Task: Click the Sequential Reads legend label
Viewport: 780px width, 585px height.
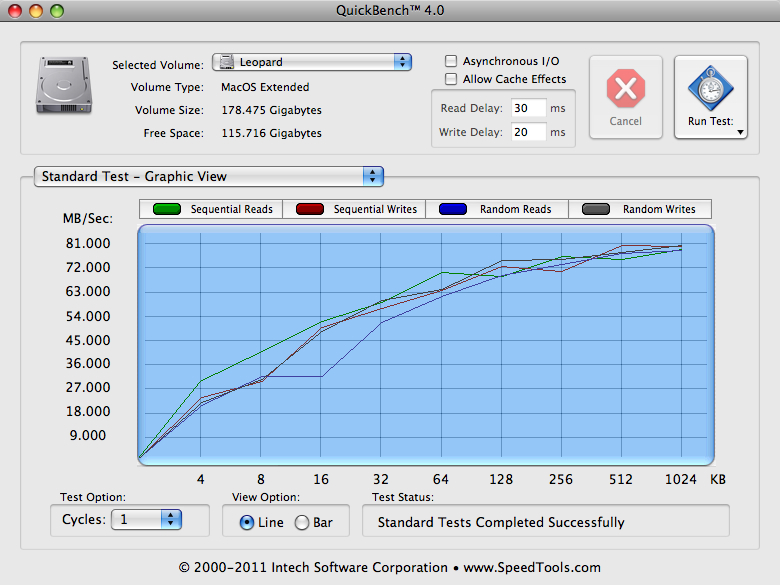Action: pyautogui.click(x=232, y=209)
